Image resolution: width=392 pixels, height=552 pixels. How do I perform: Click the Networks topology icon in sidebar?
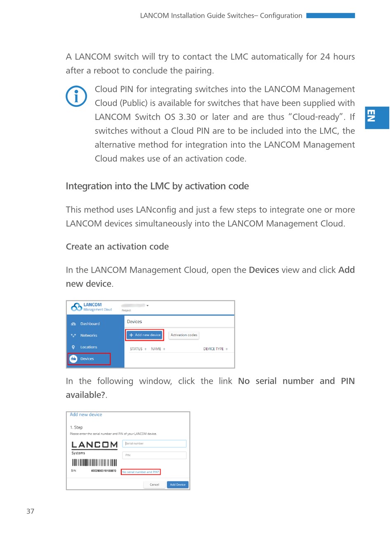coord(73,335)
